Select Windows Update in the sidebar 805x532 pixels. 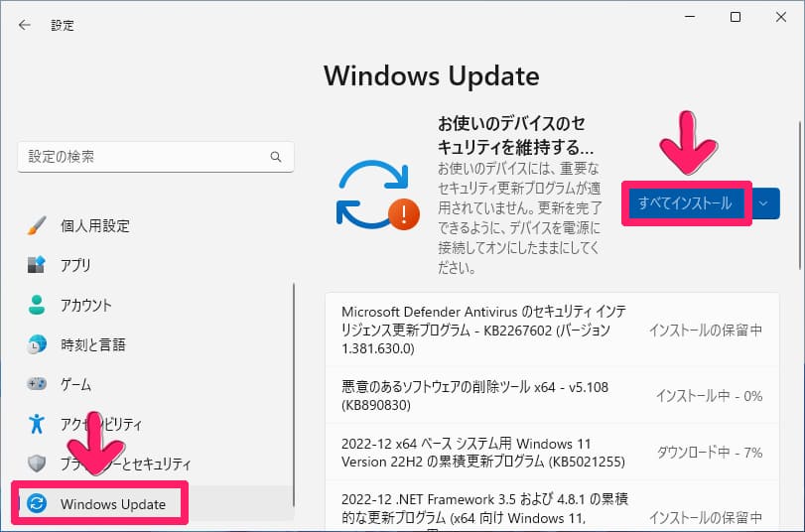click(x=156, y=504)
